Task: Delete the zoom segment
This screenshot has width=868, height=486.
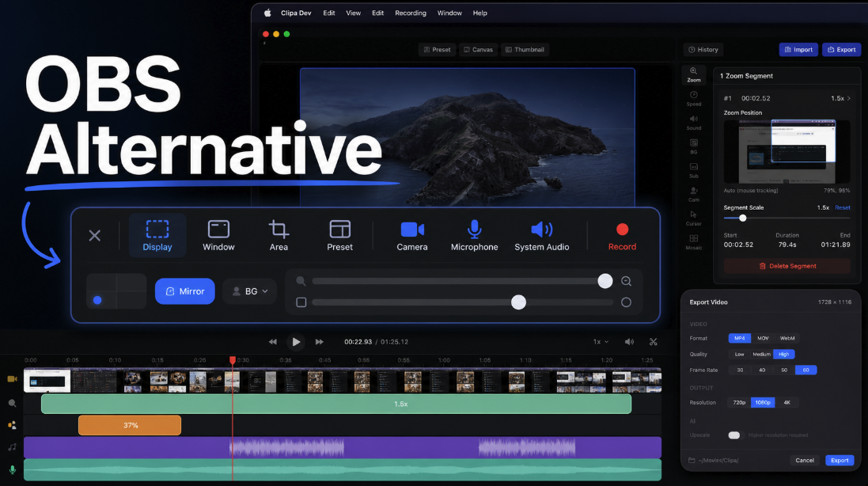Action: click(x=787, y=266)
